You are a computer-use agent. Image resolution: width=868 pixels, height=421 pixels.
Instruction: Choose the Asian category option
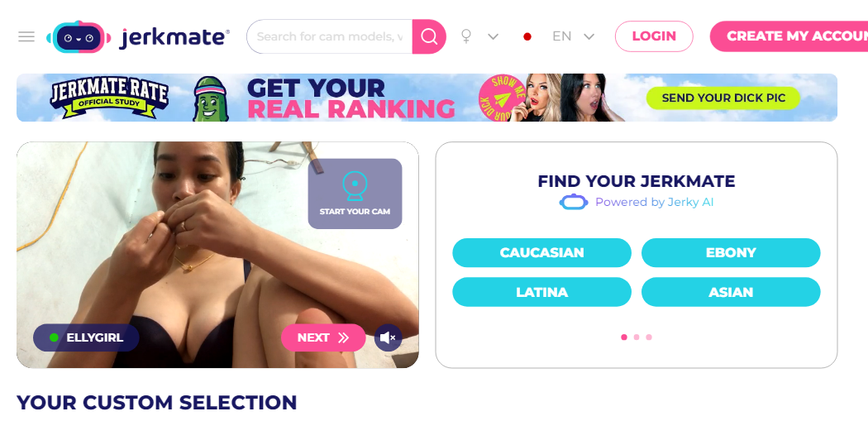click(731, 292)
